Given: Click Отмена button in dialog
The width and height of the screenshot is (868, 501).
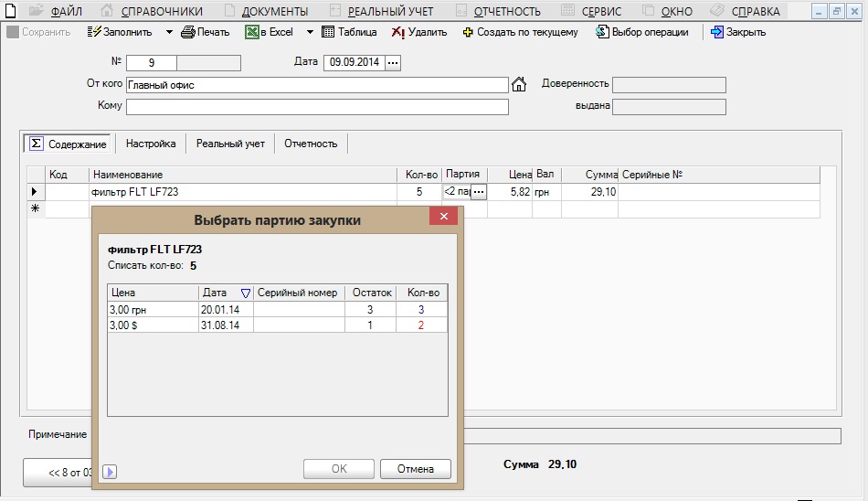Looking at the screenshot, I should [x=416, y=469].
